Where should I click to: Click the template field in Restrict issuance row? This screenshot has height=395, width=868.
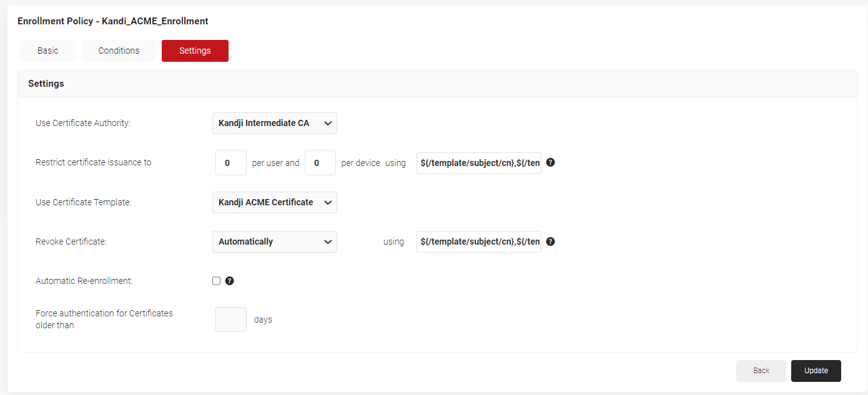pos(479,163)
